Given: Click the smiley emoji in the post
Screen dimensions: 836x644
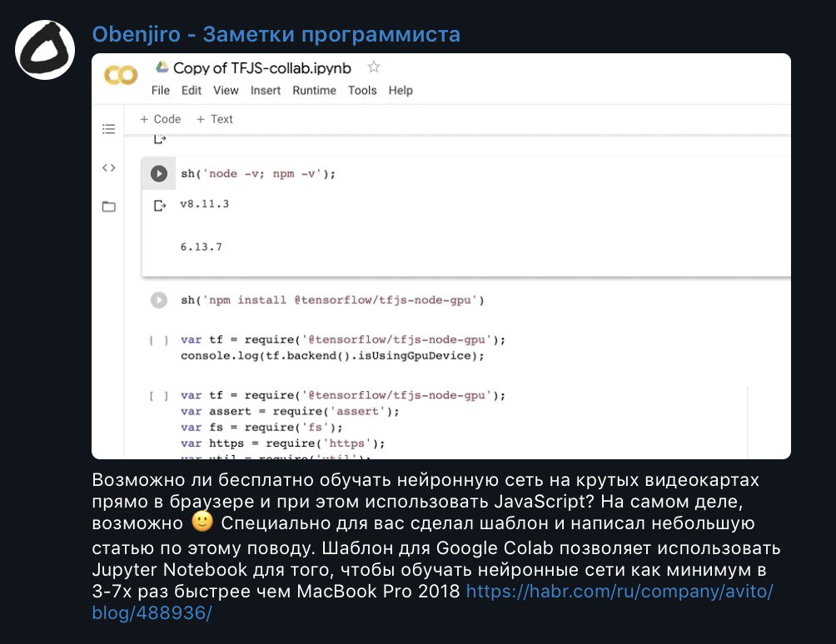Looking at the screenshot, I should pos(202,522).
